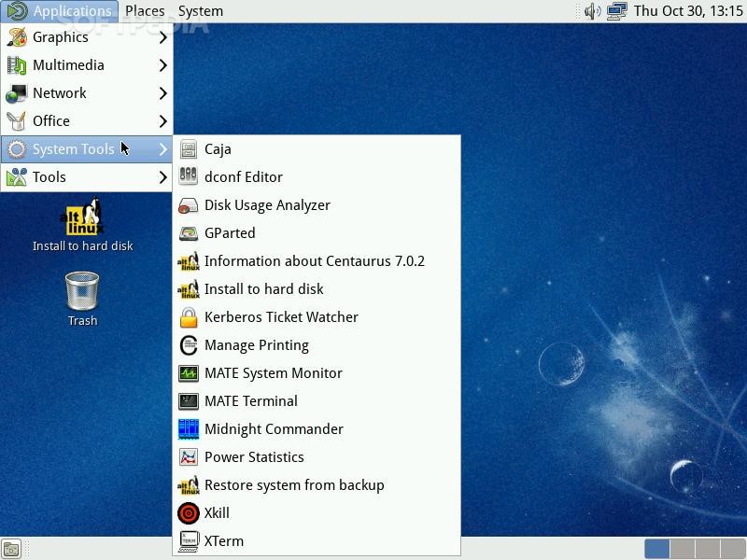Click the Network category icon

pos(17,93)
